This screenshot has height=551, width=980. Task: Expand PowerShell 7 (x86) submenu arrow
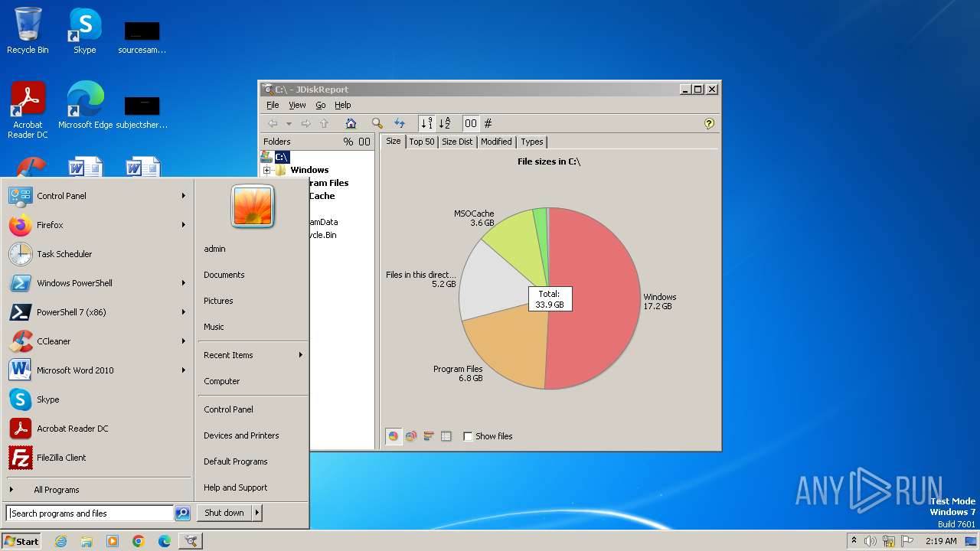click(x=184, y=312)
